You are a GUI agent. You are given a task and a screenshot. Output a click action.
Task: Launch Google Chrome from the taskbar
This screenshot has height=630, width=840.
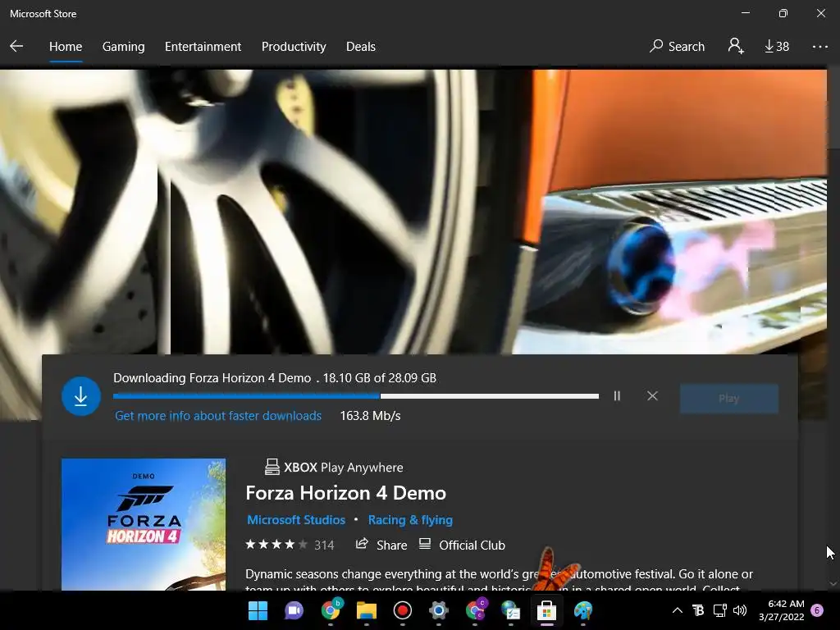(331, 609)
